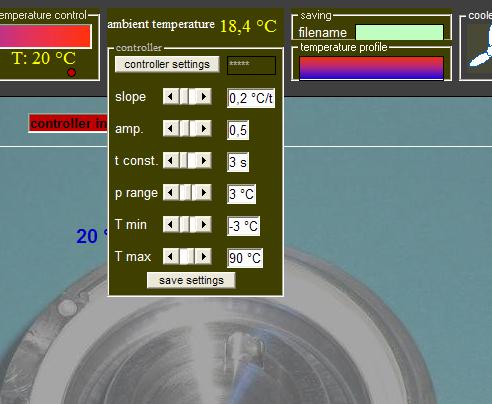
Task: Increase slope with the right arrow
Action: click(x=203, y=97)
